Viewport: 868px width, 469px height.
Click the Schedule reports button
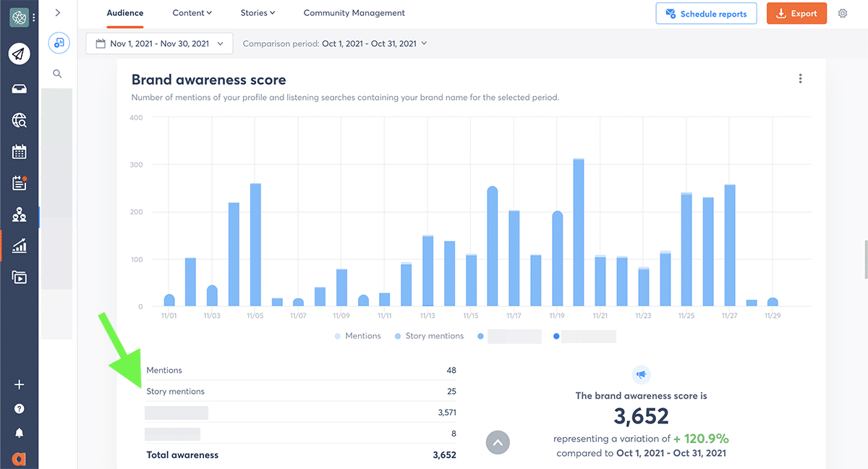(x=706, y=14)
